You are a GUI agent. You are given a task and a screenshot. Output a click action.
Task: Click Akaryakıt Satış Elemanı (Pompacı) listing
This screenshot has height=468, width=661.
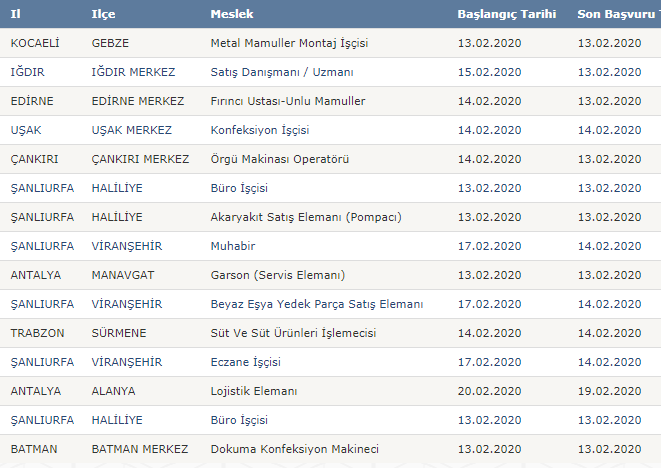point(306,217)
